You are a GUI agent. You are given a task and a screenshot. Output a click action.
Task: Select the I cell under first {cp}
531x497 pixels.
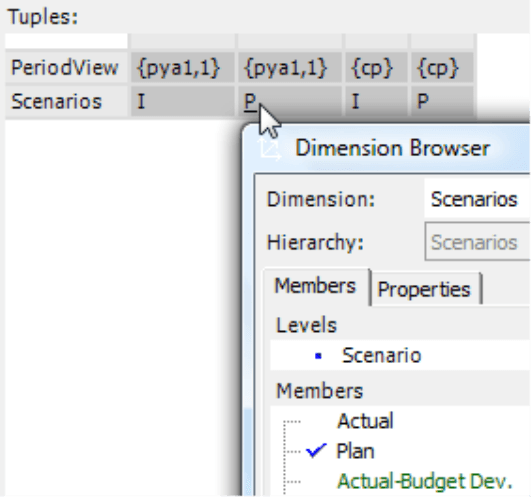tap(376, 101)
